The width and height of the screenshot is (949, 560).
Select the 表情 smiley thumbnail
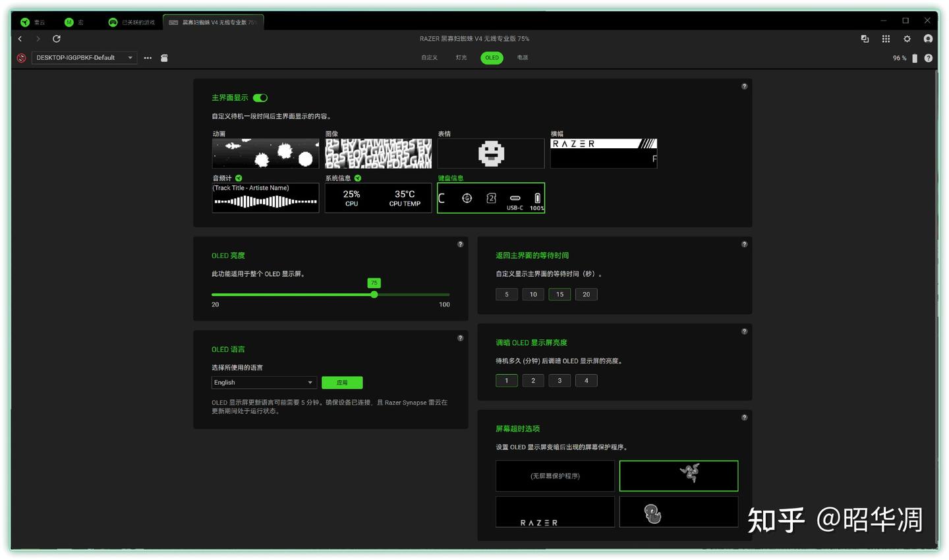(491, 154)
